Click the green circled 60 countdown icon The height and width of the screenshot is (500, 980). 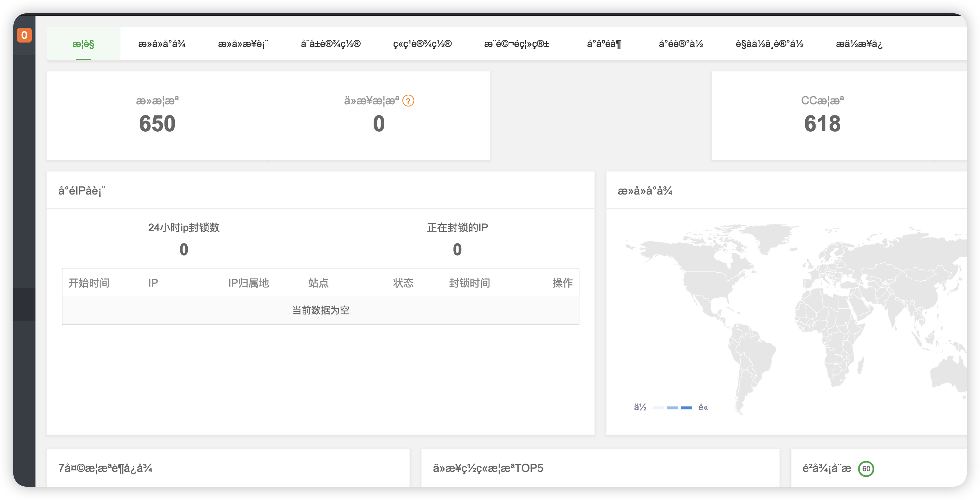866,469
